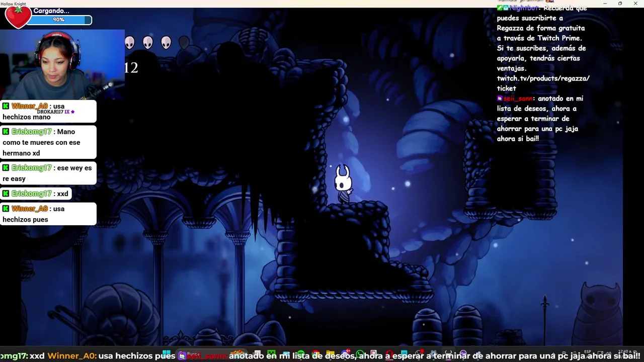Screen dimensions: 644x362
Task: Click the purple badge beside seii_sann in right chat
Action: pyautogui.click(x=500, y=99)
